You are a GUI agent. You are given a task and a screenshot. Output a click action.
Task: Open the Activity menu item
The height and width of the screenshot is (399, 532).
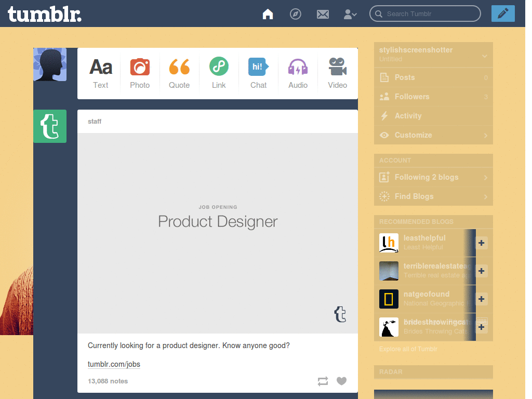[x=433, y=116]
